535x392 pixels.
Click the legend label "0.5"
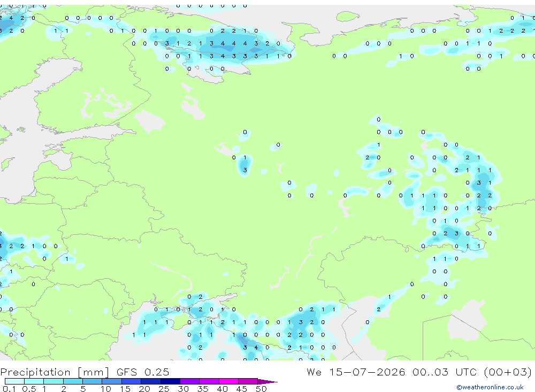tap(29, 389)
